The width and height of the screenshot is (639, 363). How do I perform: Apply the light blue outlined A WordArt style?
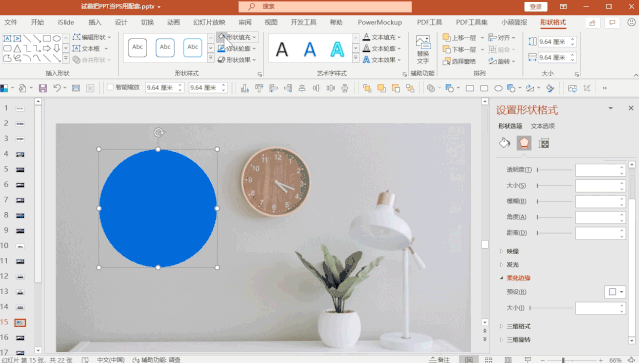point(337,50)
